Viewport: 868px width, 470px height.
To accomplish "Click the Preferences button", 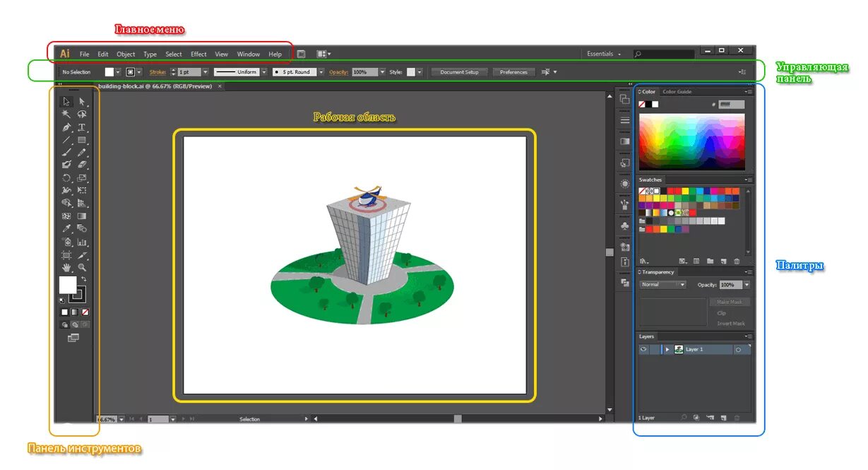I will point(513,72).
